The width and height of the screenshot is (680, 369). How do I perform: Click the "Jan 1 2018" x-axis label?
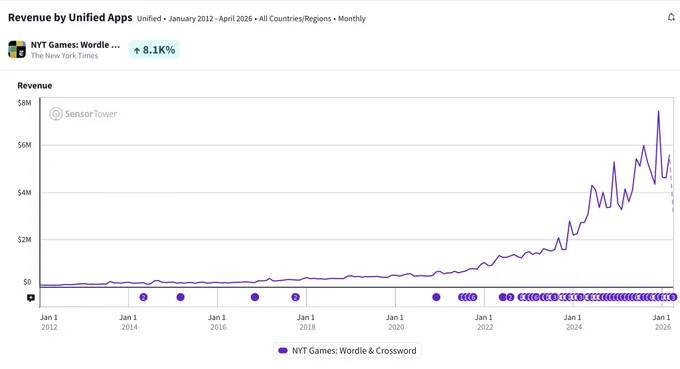pyautogui.click(x=307, y=322)
